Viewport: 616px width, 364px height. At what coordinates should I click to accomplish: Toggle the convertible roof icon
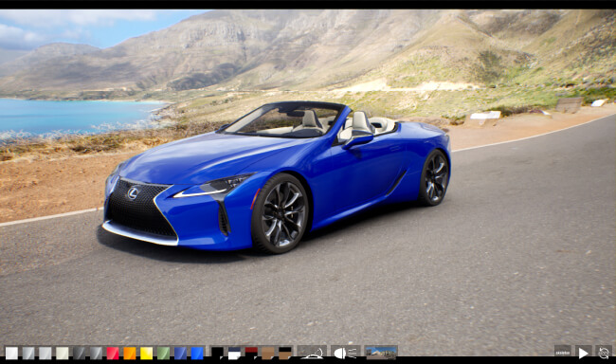tap(312, 353)
